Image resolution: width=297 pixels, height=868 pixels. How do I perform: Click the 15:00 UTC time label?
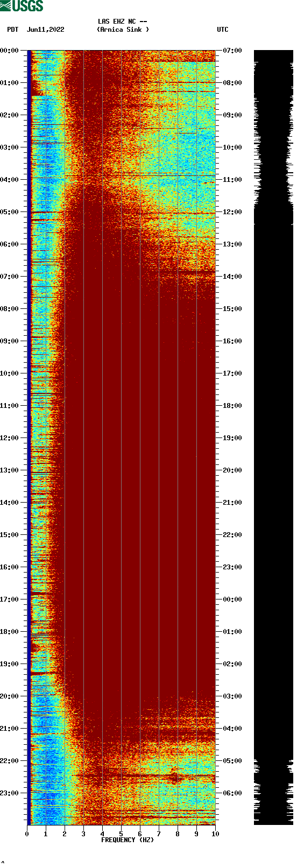[x=232, y=309]
